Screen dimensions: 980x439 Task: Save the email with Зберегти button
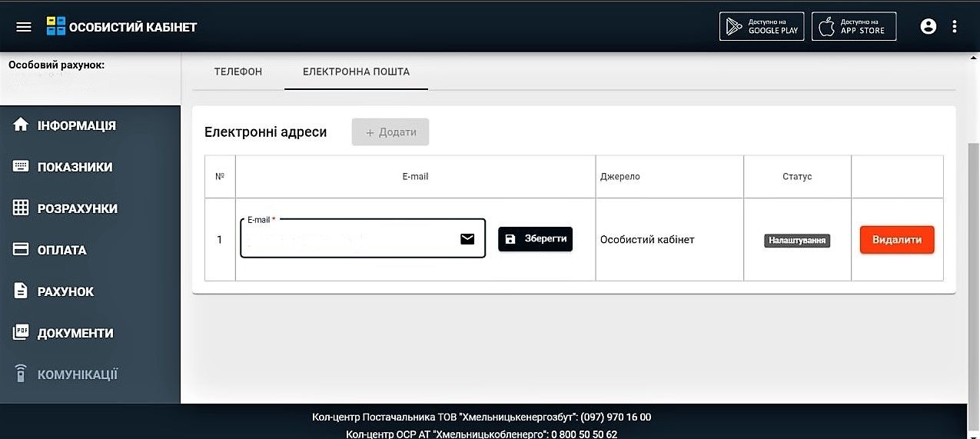click(x=535, y=239)
